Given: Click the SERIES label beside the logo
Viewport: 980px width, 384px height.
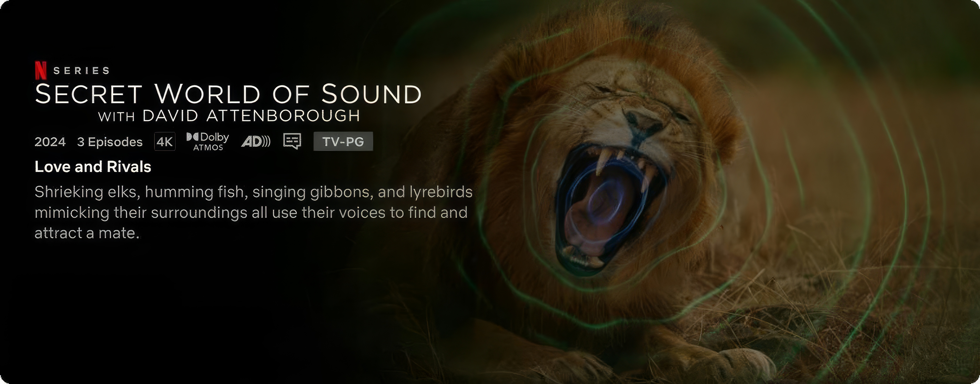Looking at the screenshot, I should tap(81, 71).
